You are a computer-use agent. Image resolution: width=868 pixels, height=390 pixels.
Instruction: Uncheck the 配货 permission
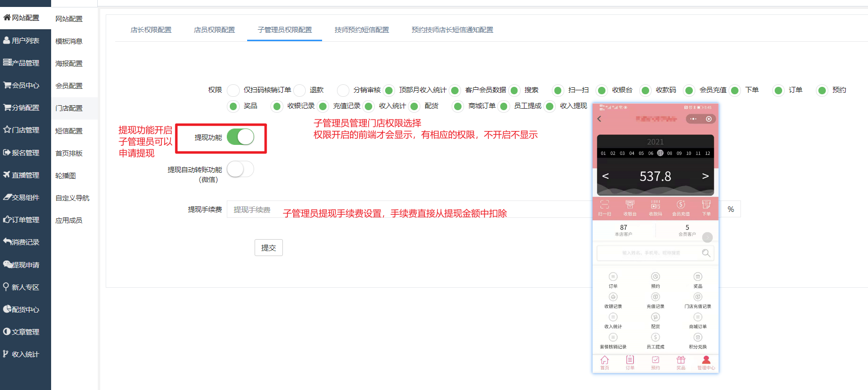click(x=414, y=106)
